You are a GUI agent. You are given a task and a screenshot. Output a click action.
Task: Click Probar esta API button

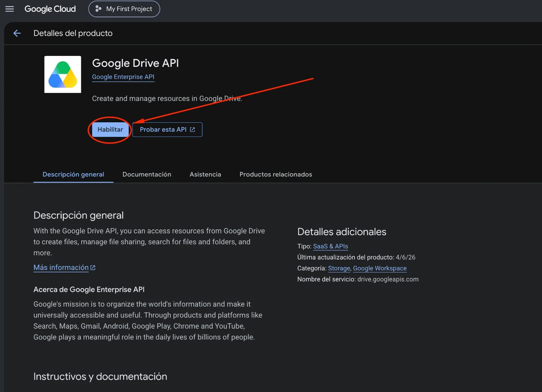(167, 129)
